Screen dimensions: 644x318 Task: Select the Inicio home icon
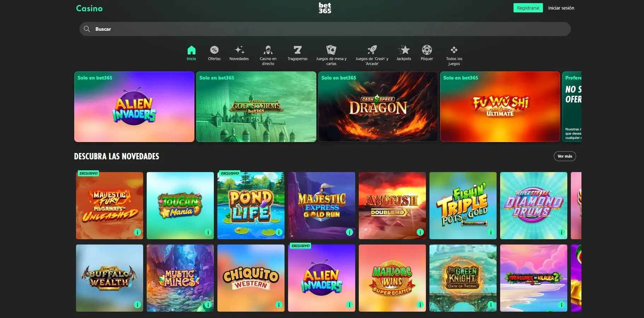tap(191, 49)
